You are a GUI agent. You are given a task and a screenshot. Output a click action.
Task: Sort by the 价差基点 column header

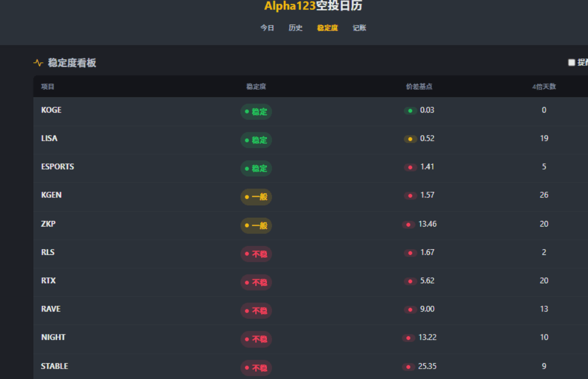click(x=419, y=87)
